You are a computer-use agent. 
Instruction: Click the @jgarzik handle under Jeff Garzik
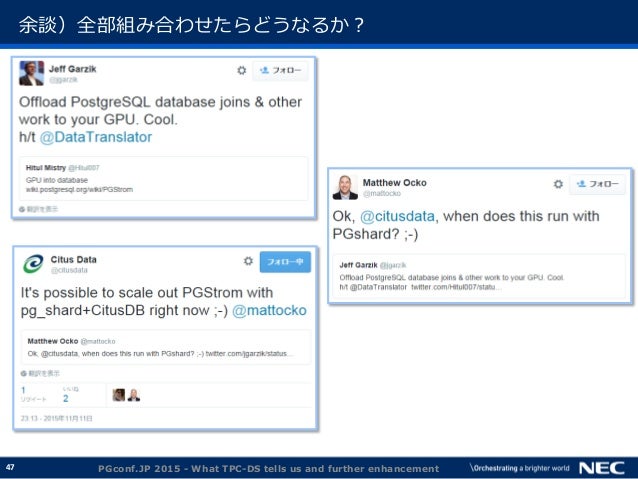coord(63,79)
